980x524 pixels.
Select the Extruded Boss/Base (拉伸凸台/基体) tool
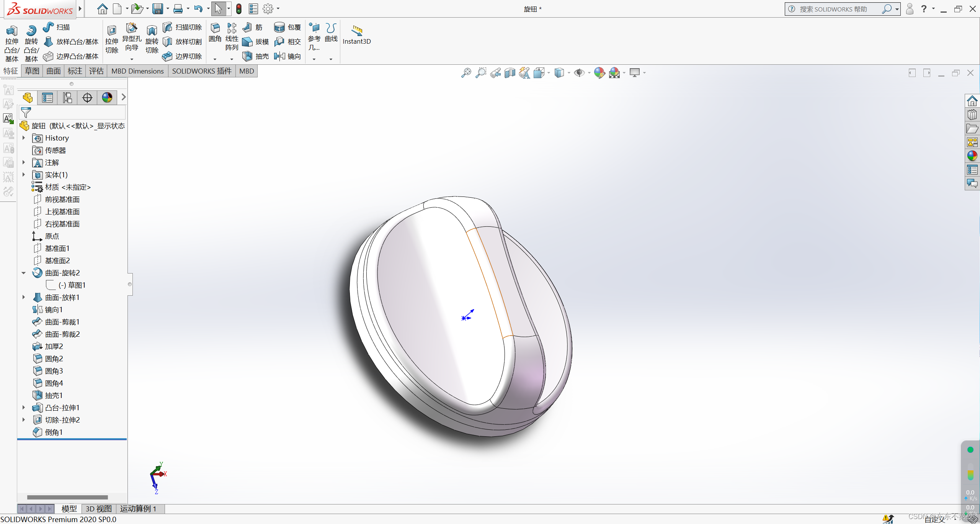point(11,43)
